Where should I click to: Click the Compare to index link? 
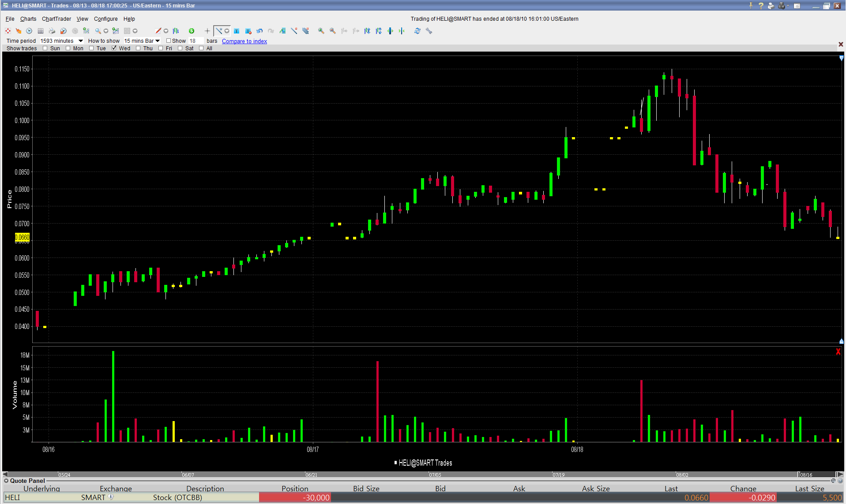point(244,41)
